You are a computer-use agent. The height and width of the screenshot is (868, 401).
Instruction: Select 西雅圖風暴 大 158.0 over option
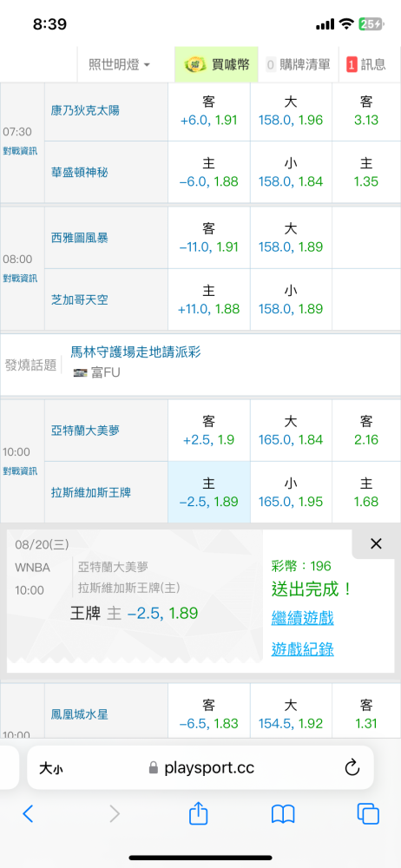[291, 238]
